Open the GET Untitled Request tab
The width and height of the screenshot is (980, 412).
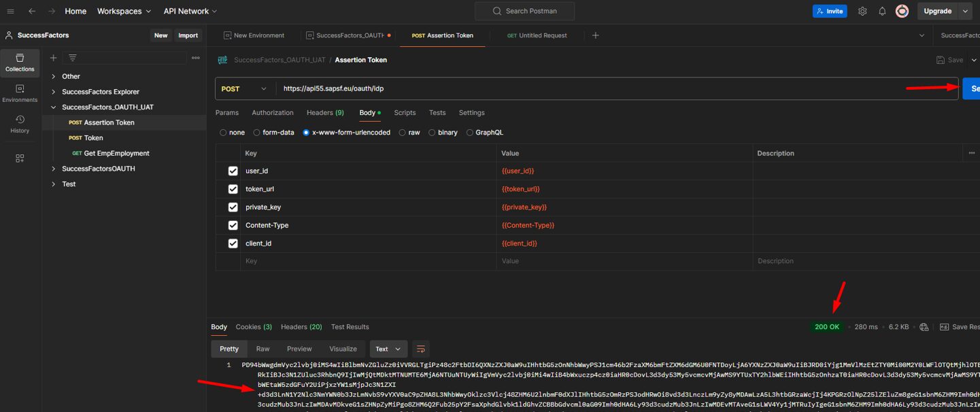tap(537, 35)
